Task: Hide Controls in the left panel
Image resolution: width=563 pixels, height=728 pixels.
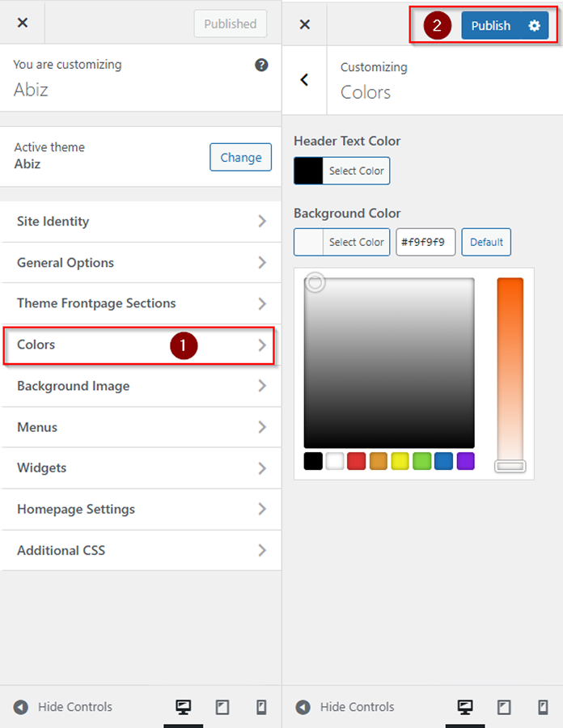Action: [x=64, y=707]
